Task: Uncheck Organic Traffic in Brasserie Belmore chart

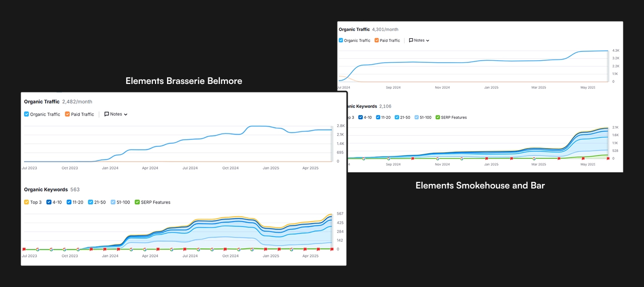Action: [27, 114]
